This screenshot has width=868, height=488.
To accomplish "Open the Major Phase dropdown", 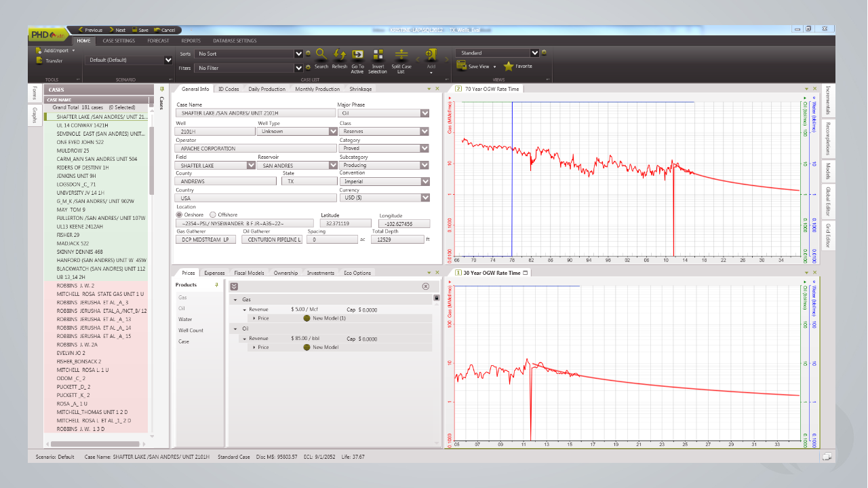I will pyautogui.click(x=425, y=113).
